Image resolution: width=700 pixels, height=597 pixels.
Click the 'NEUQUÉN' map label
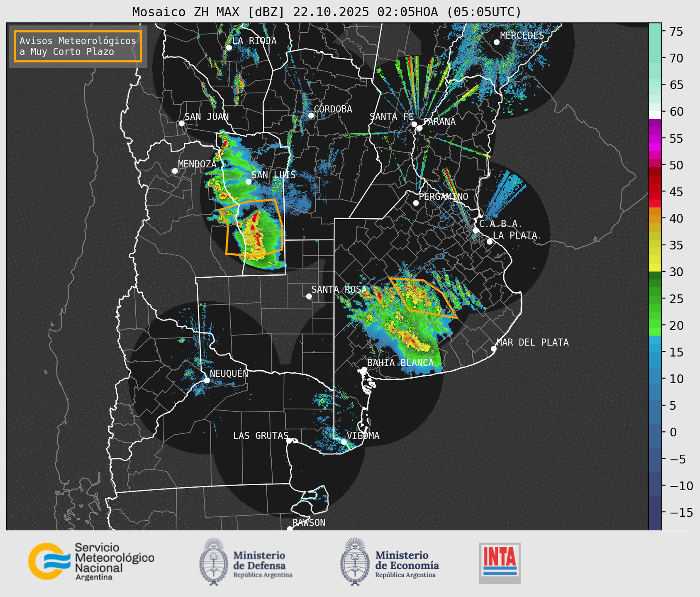pos(229,373)
